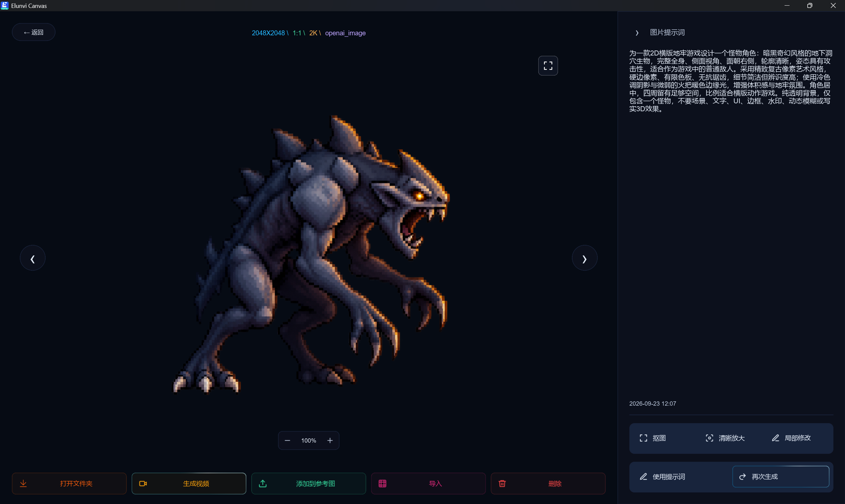Zoom out with the minus button
This screenshot has height=504, width=845.
287,441
